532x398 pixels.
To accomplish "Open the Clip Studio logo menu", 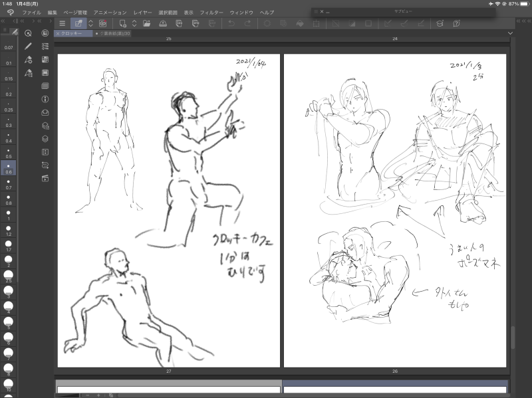I will [x=11, y=13].
